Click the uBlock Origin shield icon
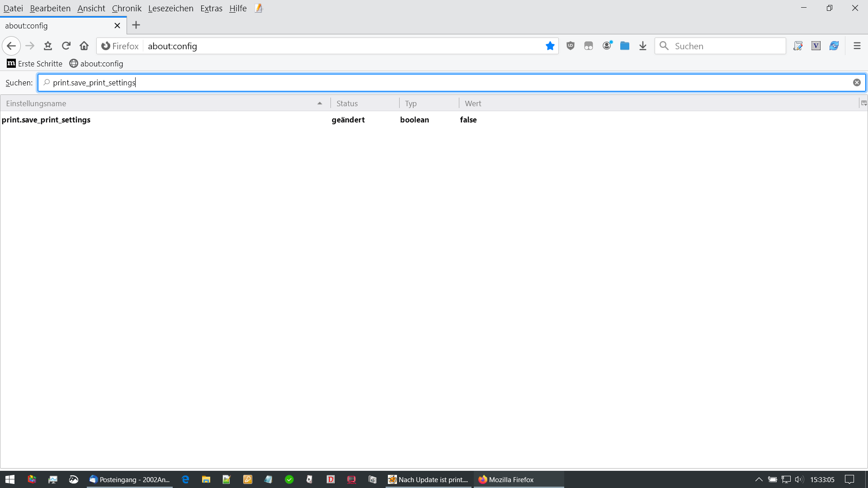Image resolution: width=868 pixels, height=488 pixels. pos(571,46)
